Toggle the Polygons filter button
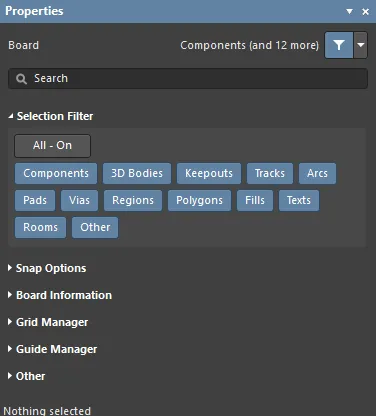Screen dimensions: 376x416 click(200, 200)
